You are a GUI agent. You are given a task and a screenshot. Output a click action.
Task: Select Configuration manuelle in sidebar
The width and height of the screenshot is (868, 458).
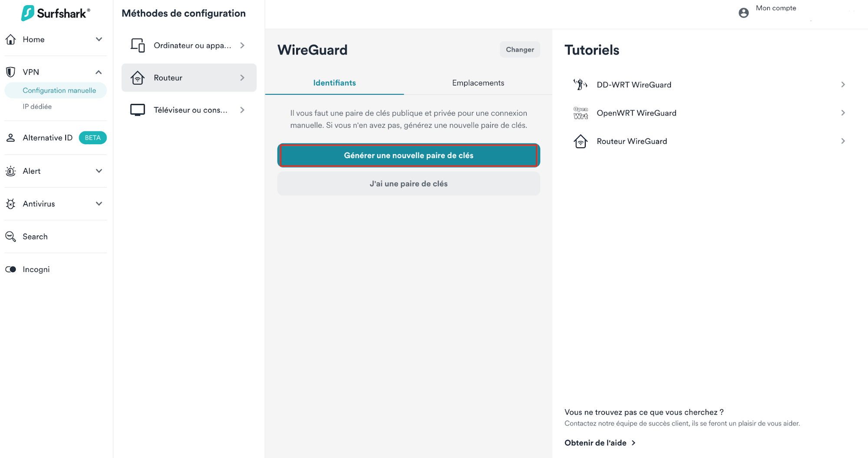tap(56, 90)
